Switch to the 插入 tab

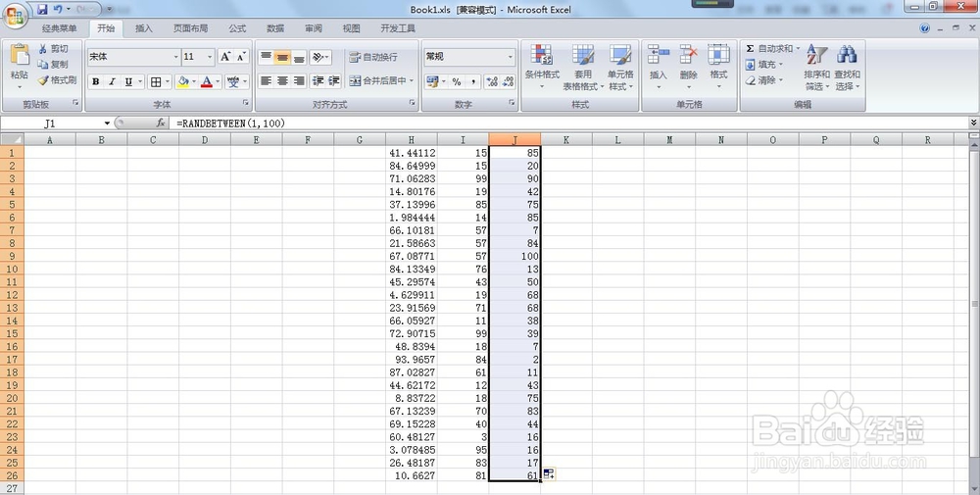point(144,28)
